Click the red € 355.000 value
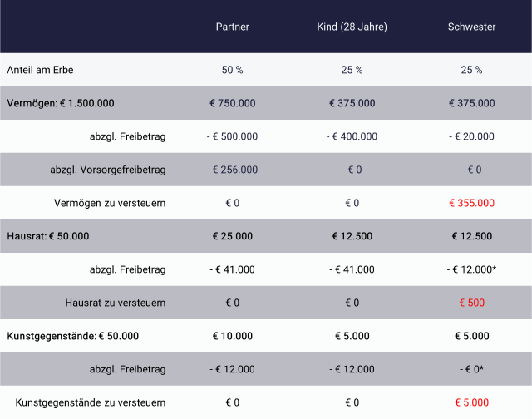 click(x=471, y=203)
